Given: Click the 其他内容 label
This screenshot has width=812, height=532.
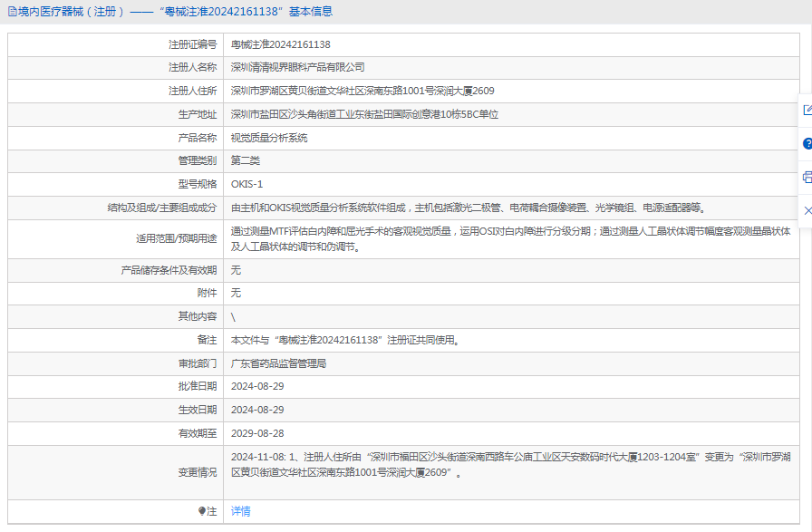Looking at the screenshot, I should coord(198,316).
